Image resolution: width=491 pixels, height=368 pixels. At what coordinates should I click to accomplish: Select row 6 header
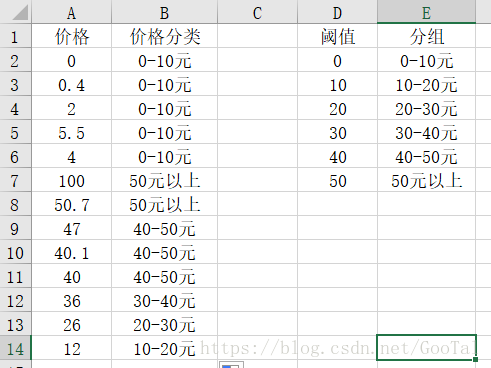click(x=15, y=156)
